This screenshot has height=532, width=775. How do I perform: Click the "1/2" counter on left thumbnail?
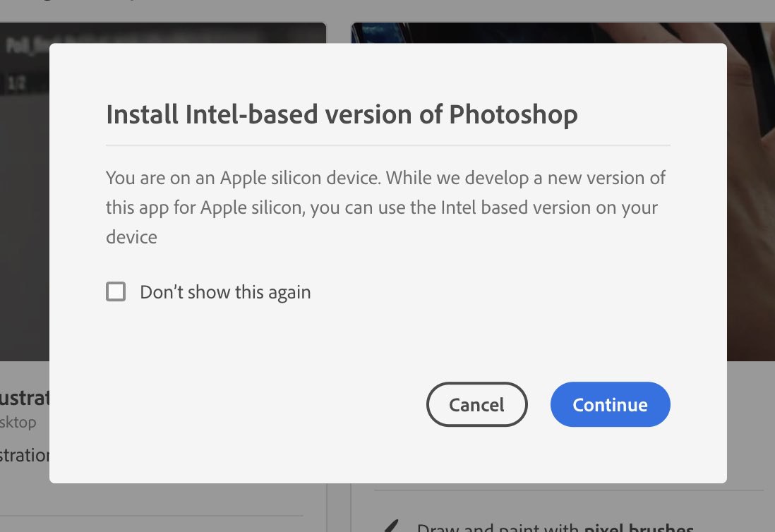(16, 83)
